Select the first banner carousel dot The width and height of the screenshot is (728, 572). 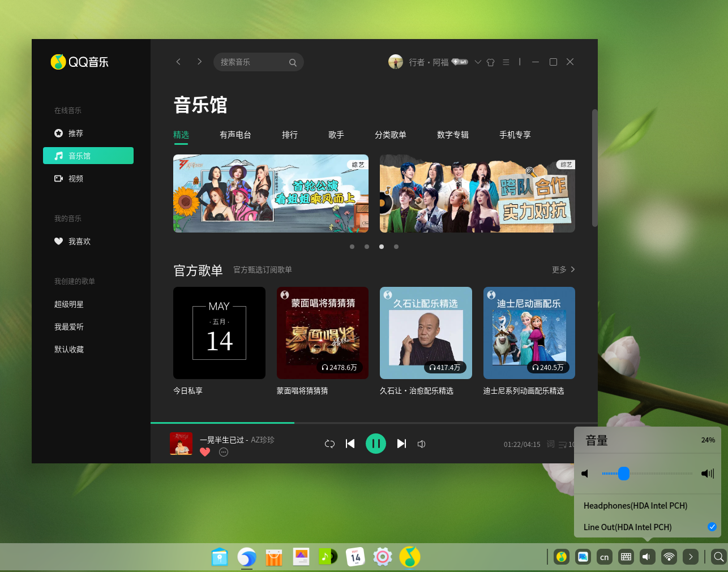tap(352, 247)
